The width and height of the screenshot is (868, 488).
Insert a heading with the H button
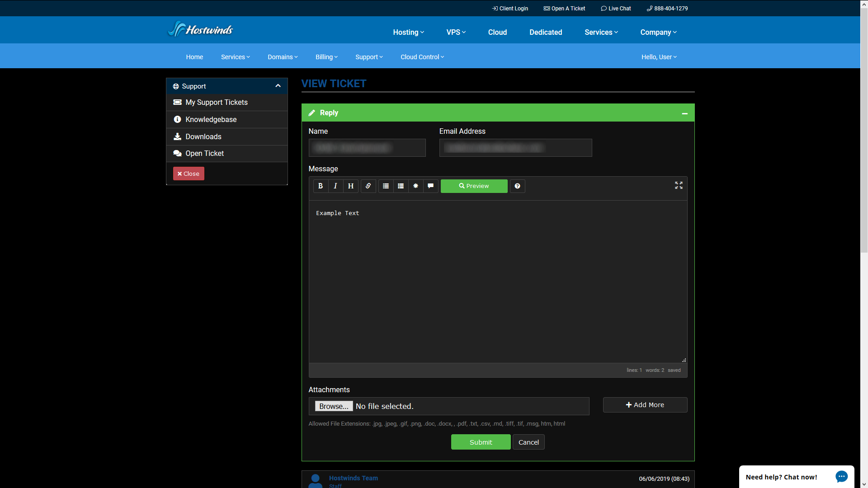click(351, 186)
